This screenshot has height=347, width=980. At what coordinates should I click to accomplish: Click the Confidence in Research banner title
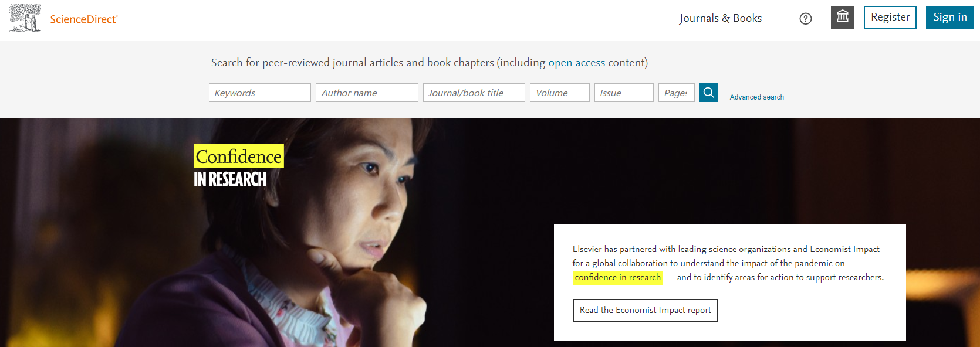coord(239,166)
